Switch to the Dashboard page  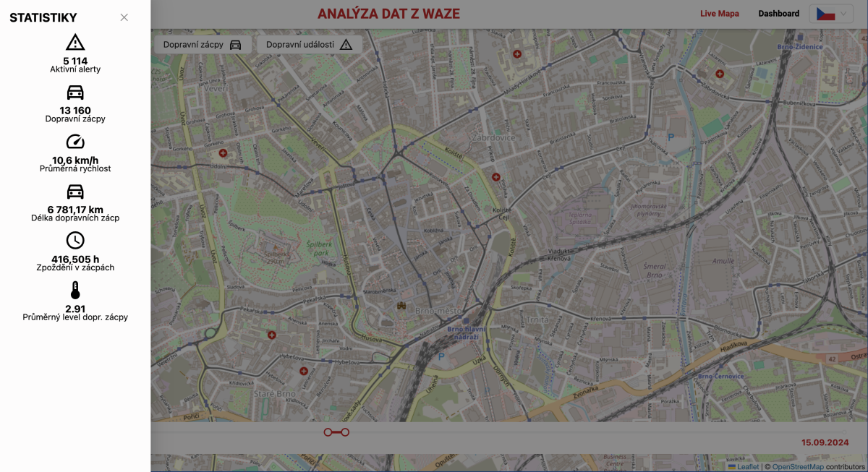[x=778, y=14]
